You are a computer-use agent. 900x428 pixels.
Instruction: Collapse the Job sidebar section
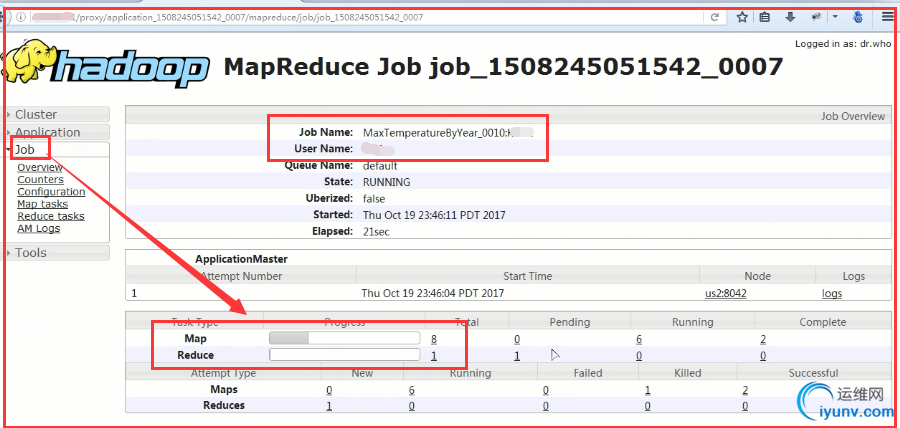tap(24, 149)
